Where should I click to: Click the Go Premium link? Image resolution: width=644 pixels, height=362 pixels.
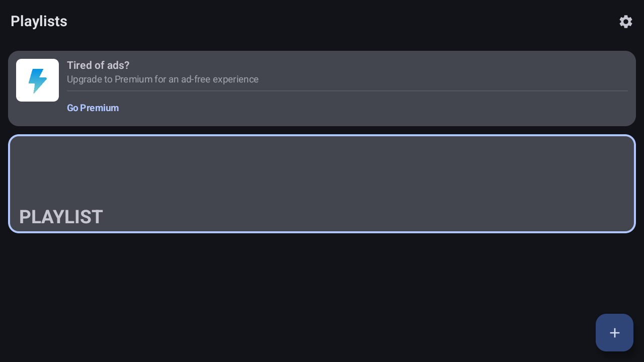tap(93, 108)
